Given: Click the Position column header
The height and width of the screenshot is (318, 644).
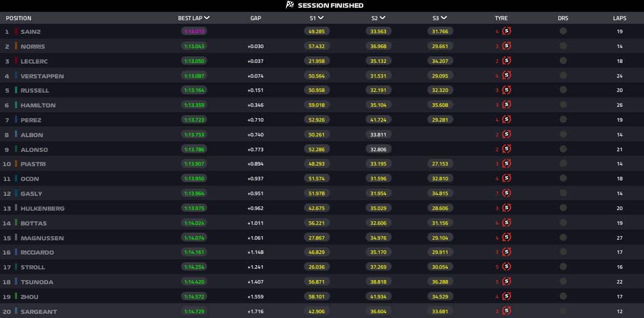Looking at the screenshot, I should 18,18.
